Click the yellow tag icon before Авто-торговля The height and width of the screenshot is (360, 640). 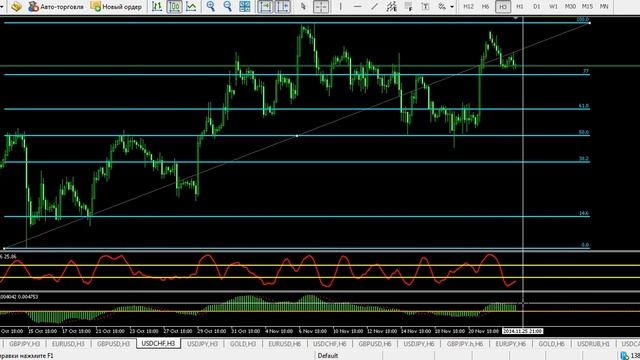pyautogui.click(x=16, y=7)
